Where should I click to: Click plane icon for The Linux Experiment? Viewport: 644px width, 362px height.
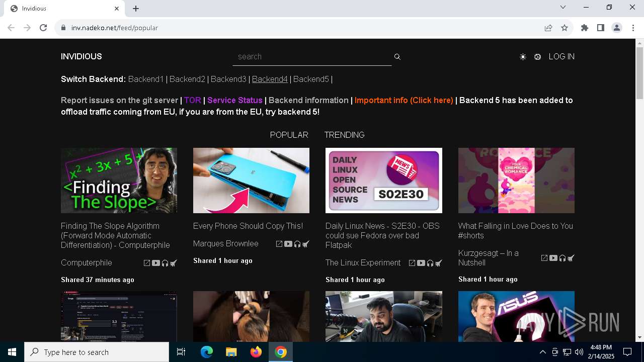pyautogui.click(x=439, y=263)
